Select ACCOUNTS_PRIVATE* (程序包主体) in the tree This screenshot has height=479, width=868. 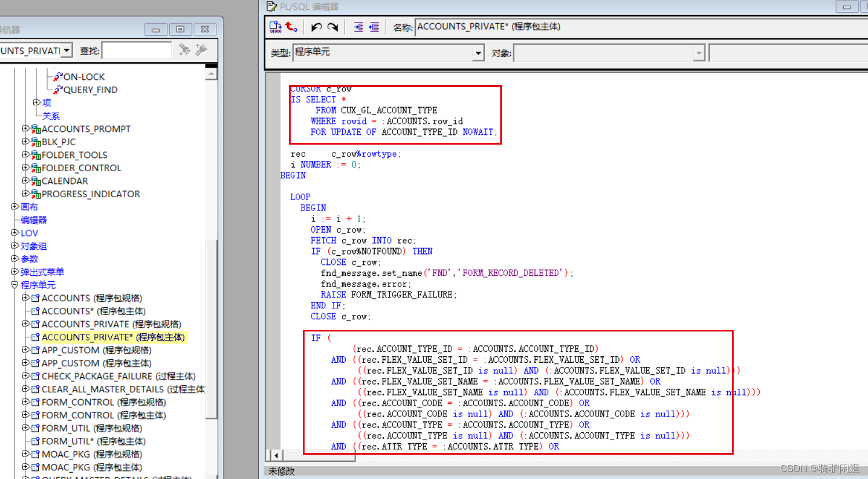(x=113, y=337)
